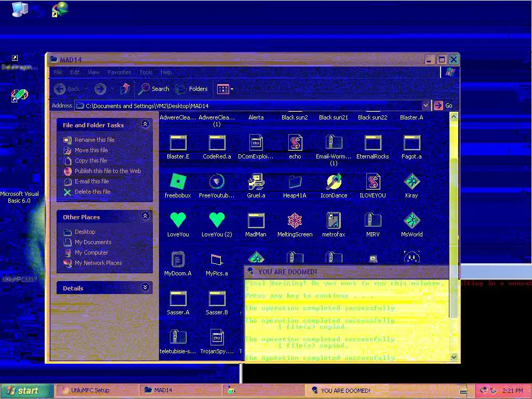
Task: Open the Favorites menu
Action: 119,72
